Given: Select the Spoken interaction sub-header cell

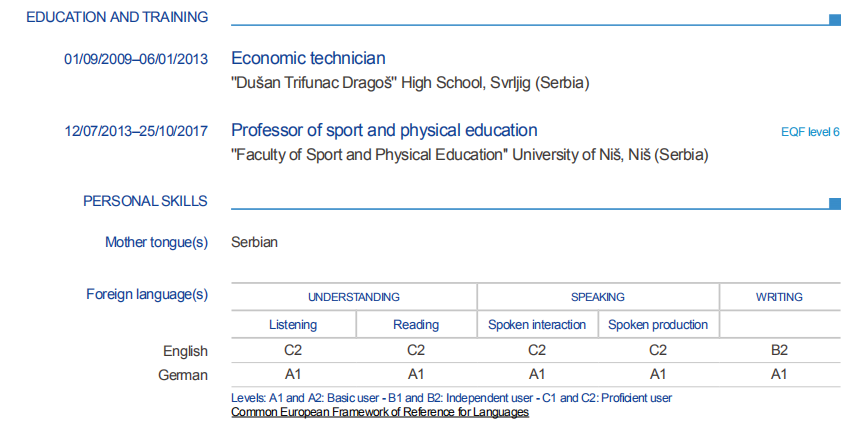Looking at the screenshot, I should point(537,325).
